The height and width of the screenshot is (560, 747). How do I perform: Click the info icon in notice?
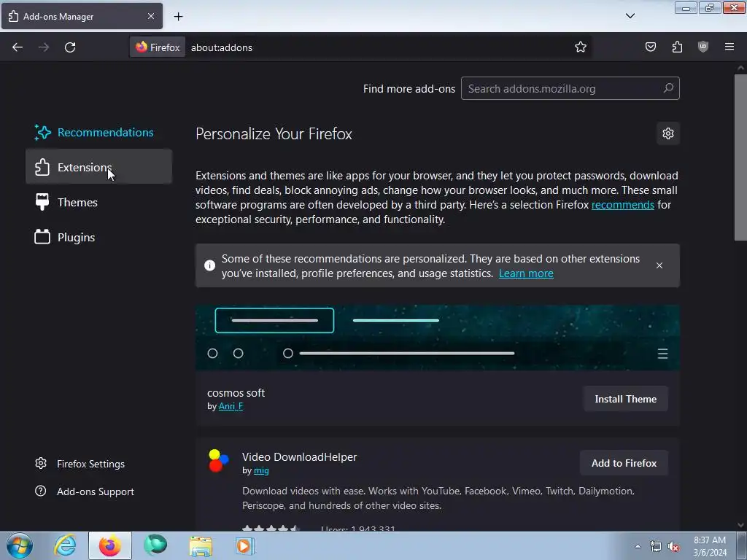click(x=209, y=265)
